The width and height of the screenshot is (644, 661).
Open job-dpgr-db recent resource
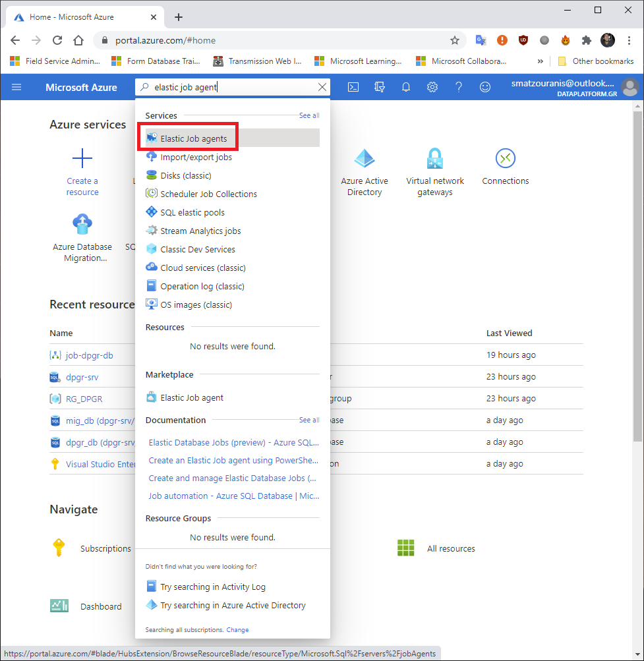coord(90,355)
